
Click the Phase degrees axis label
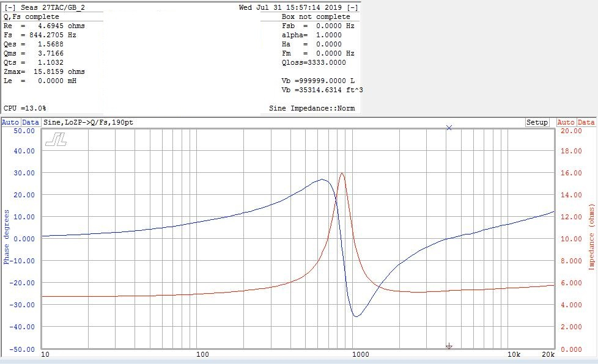(x=7, y=237)
